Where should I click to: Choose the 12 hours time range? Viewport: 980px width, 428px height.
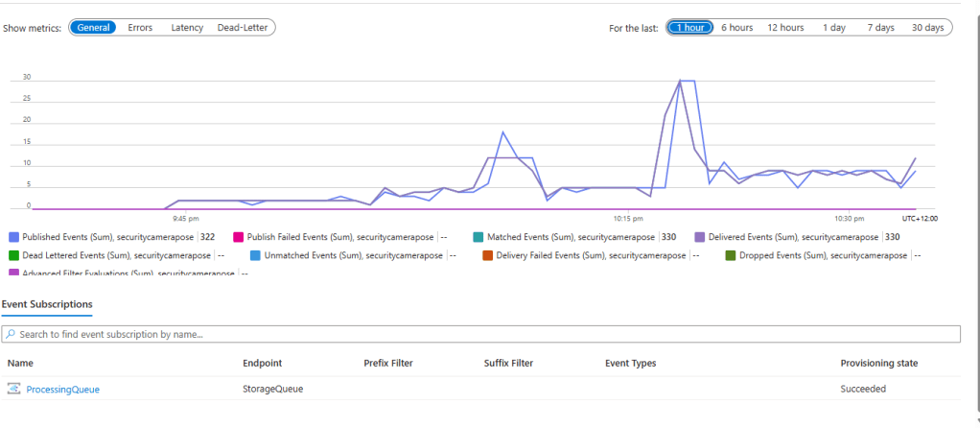(x=785, y=28)
